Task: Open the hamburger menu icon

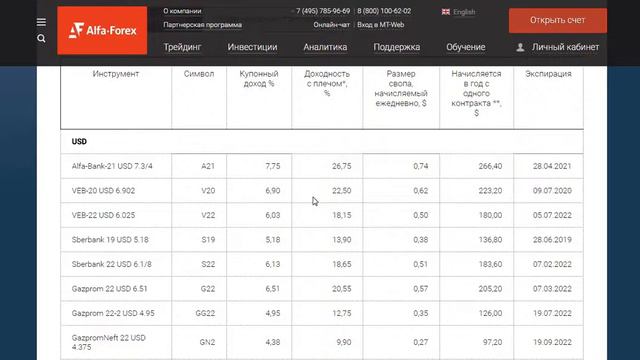Action: click(x=41, y=22)
